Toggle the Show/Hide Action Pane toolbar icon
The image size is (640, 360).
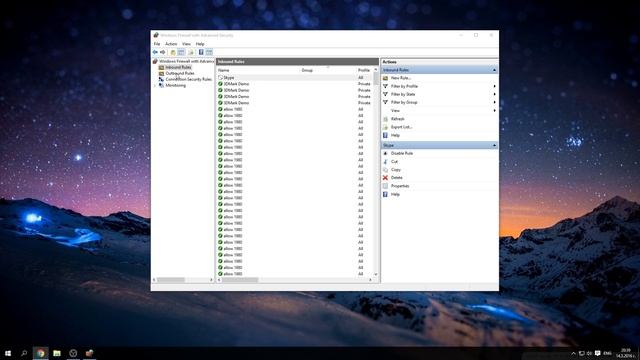[x=209, y=52]
